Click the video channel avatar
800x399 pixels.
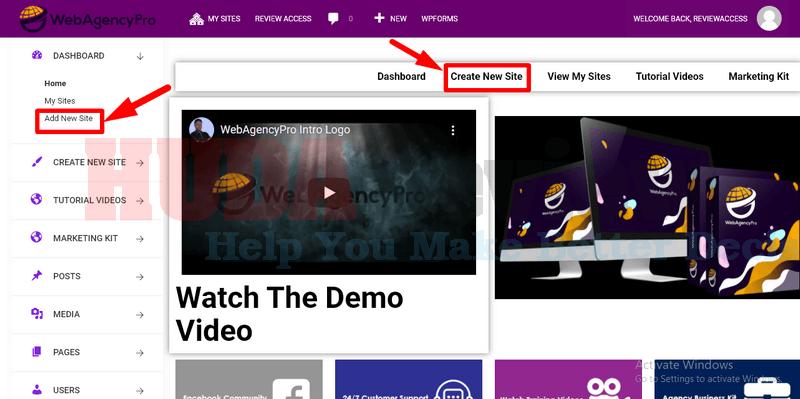202,130
